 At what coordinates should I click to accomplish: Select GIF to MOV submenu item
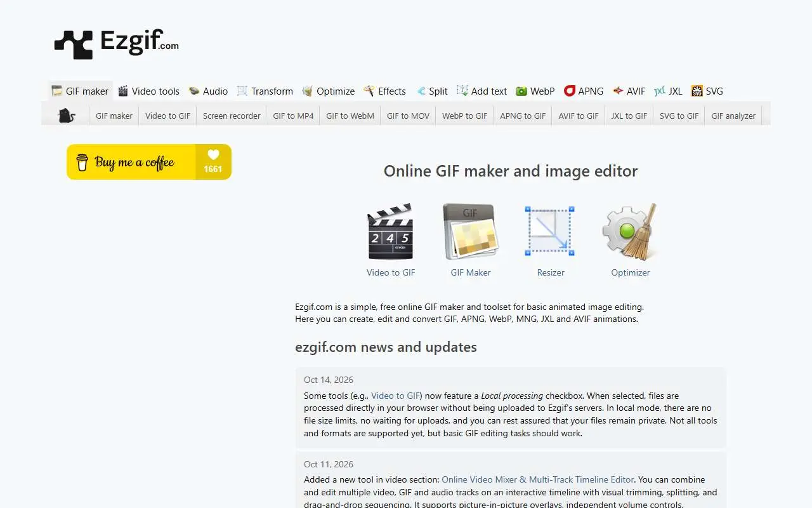408,116
